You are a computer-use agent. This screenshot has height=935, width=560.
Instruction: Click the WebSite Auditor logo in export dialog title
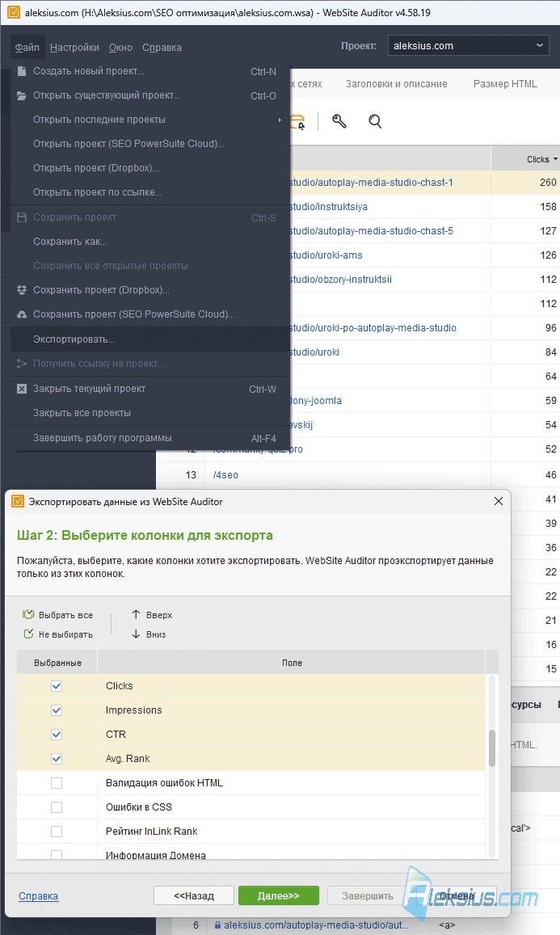pos(18,502)
